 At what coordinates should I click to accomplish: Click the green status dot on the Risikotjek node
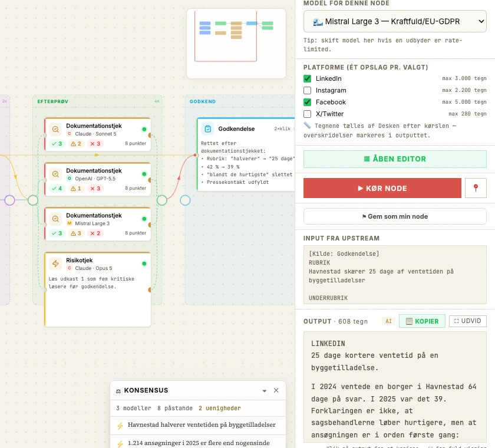pyautogui.click(x=144, y=263)
